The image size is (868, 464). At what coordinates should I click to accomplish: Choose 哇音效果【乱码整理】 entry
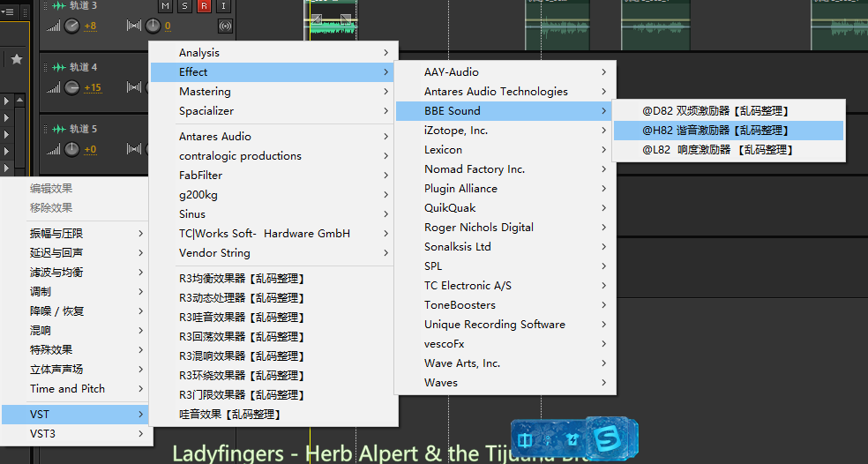[272, 415]
